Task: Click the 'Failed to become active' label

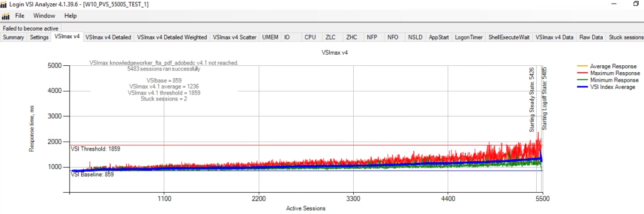Action: coord(31,28)
